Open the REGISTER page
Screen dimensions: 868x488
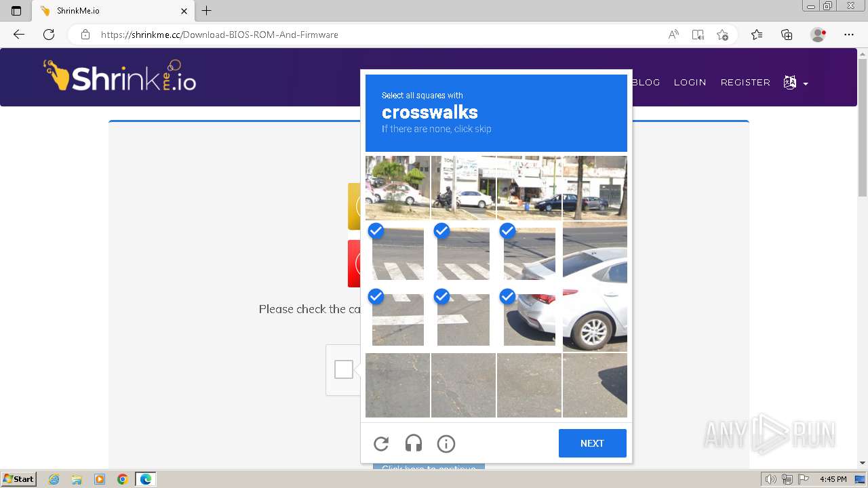[x=745, y=82]
